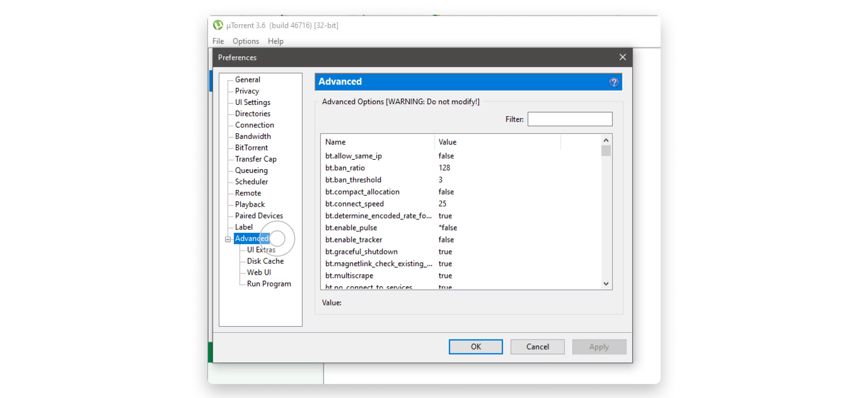Toggle bt.allow_same_ip false value
Screen dimensions: 868x398
(446, 155)
